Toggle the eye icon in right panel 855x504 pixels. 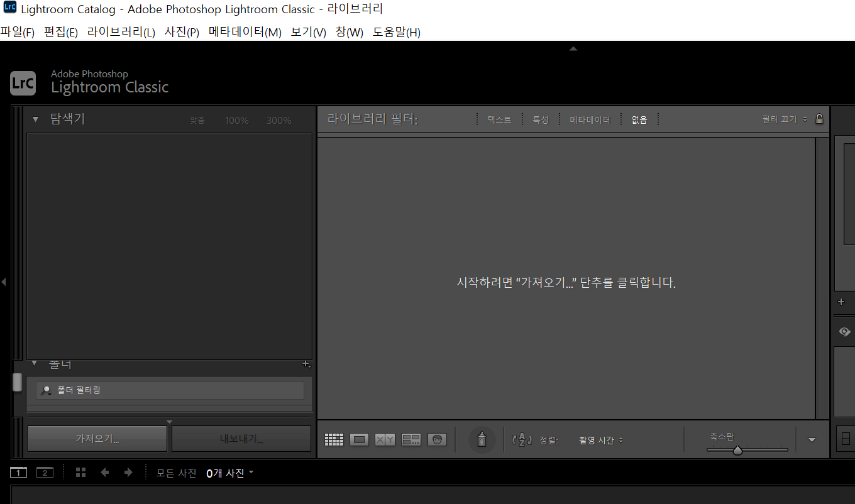coord(844,332)
